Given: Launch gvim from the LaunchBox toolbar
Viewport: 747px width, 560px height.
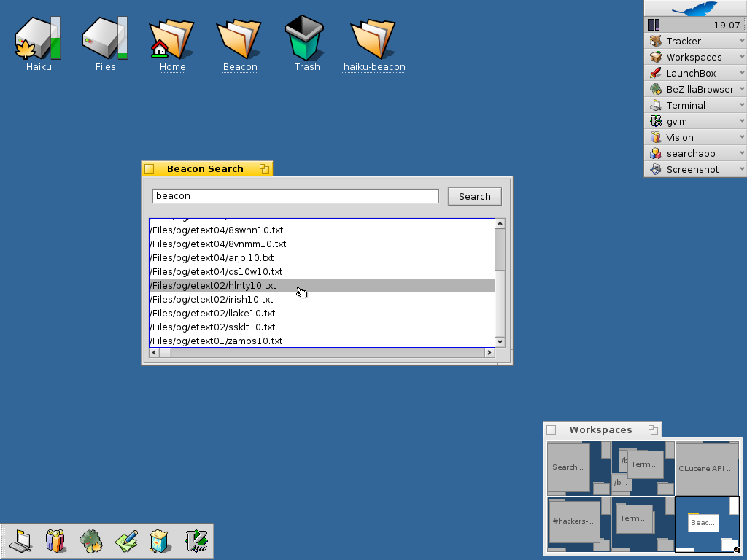Looking at the screenshot, I should coord(196,540).
